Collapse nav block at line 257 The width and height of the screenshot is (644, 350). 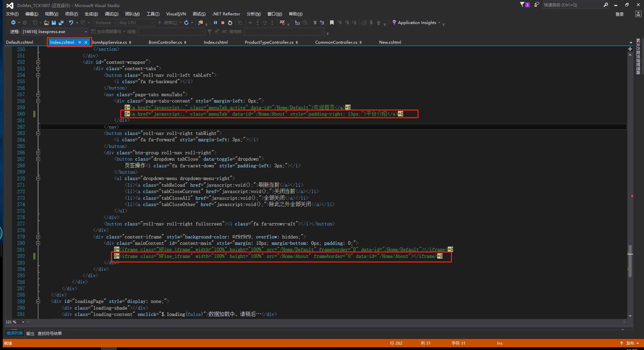[x=38, y=95]
